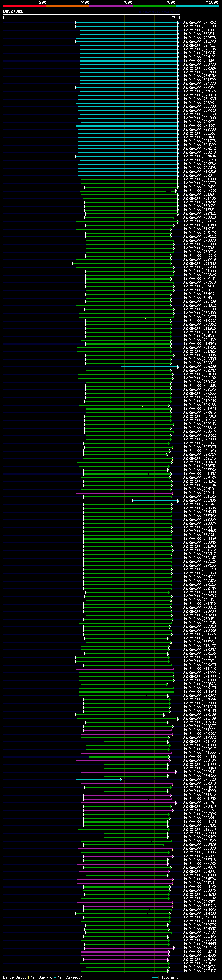Click the red 20% identity legend segment
222x980 pixels.
(x=25, y=6)
